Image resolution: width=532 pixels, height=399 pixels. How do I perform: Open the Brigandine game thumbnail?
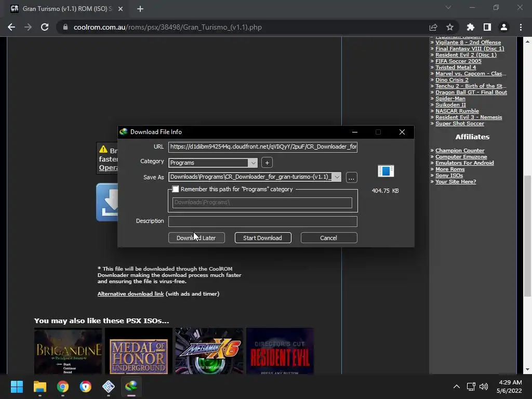click(x=68, y=351)
